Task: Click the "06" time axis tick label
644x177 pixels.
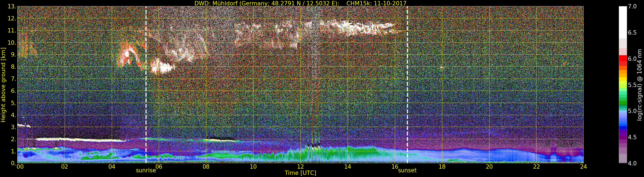Action: tap(159, 166)
